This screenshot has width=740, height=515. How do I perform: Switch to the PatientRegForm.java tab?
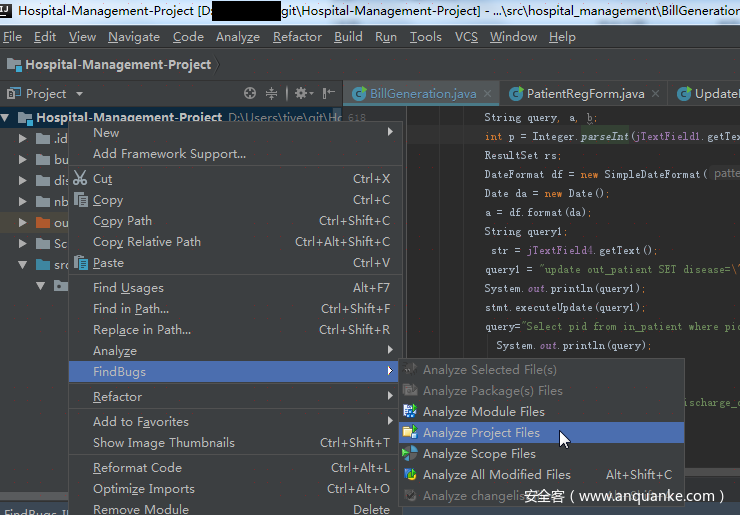[584, 93]
